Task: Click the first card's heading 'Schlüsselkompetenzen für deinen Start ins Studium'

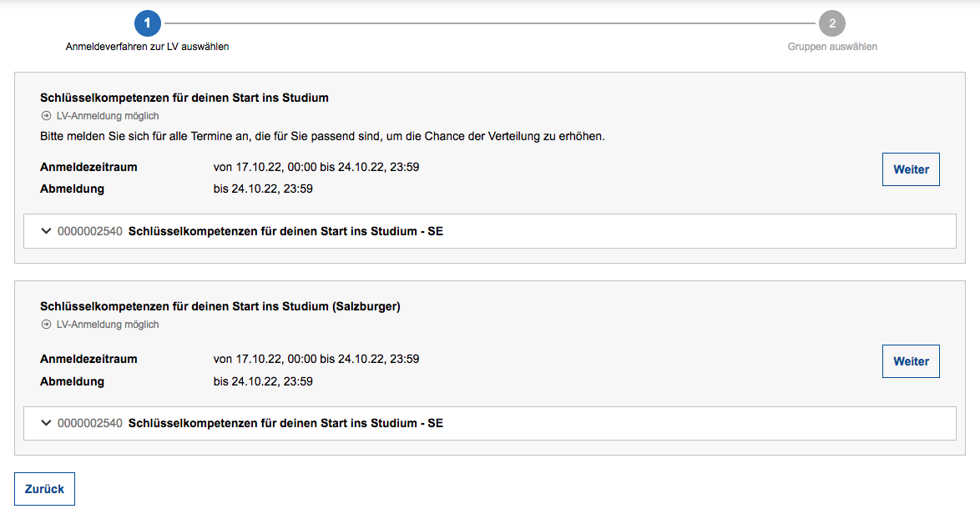Action: pos(184,98)
